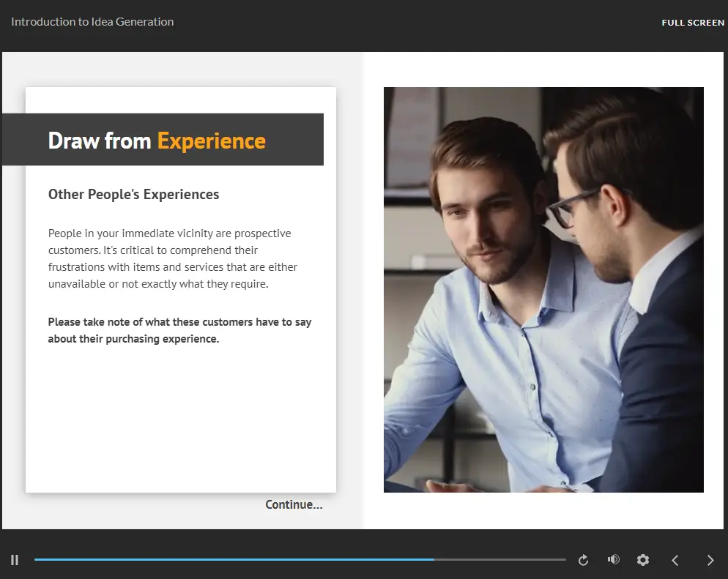The width and height of the screenshot is (728, 579).
Task: Click the orange word Experience in the heading
Action: coord(211,141)
